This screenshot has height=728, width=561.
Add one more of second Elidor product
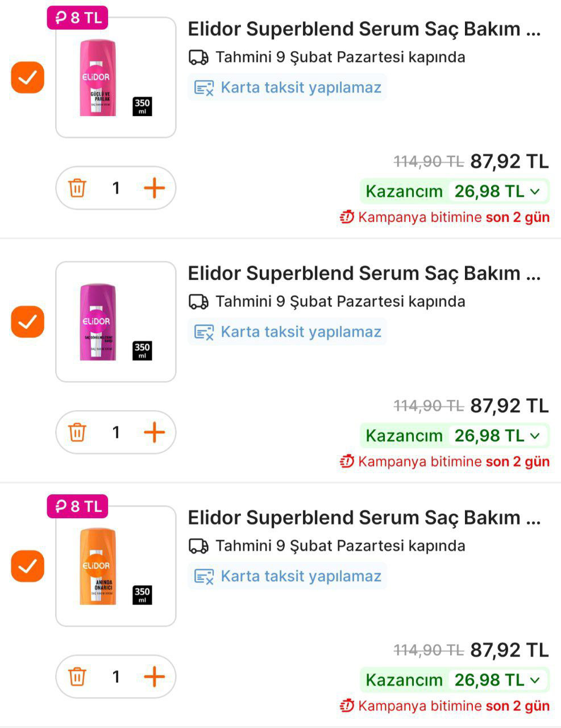pos(154,432)
